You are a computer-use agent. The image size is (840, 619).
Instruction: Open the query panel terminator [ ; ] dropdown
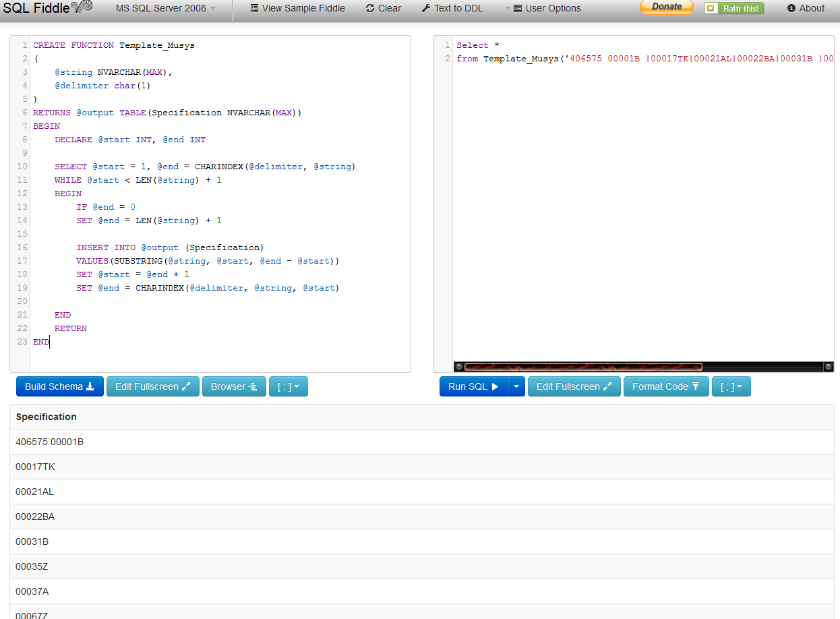pyautogui.click(x=731, y=386)
